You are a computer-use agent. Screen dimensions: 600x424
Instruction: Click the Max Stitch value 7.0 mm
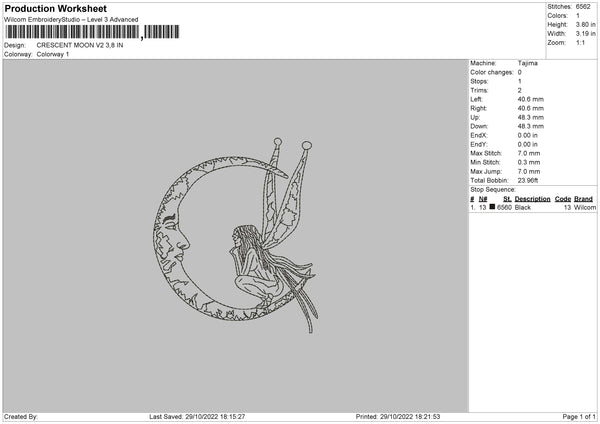(529, 153)
